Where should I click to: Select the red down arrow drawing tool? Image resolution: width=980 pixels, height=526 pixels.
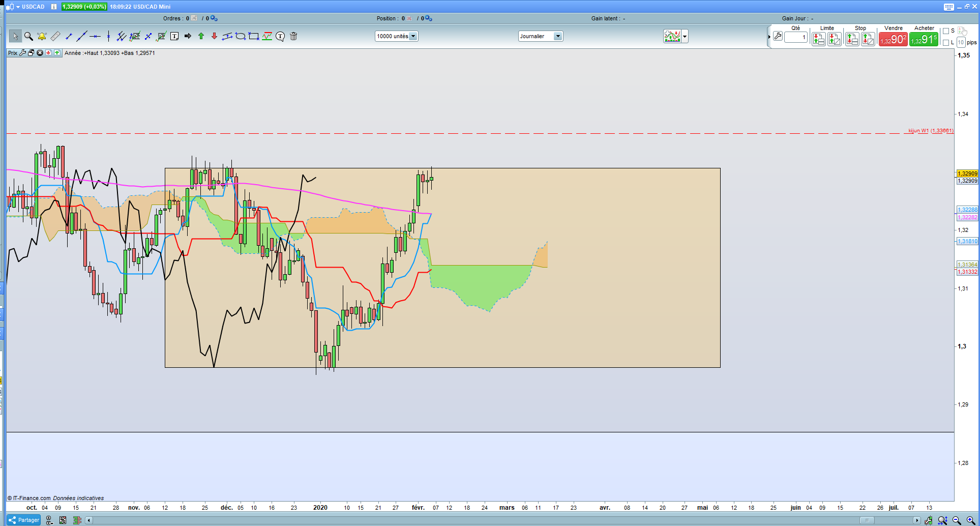click(x=214, y=36)
